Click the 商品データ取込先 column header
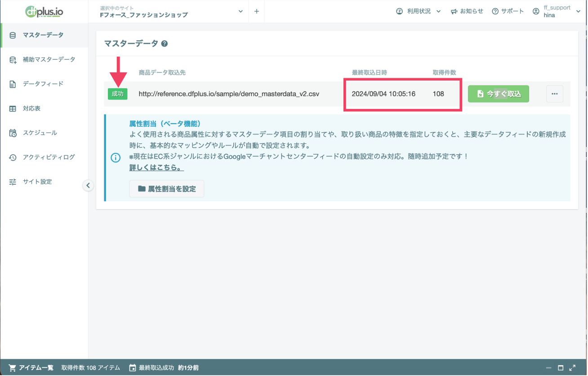 point(162,72)
